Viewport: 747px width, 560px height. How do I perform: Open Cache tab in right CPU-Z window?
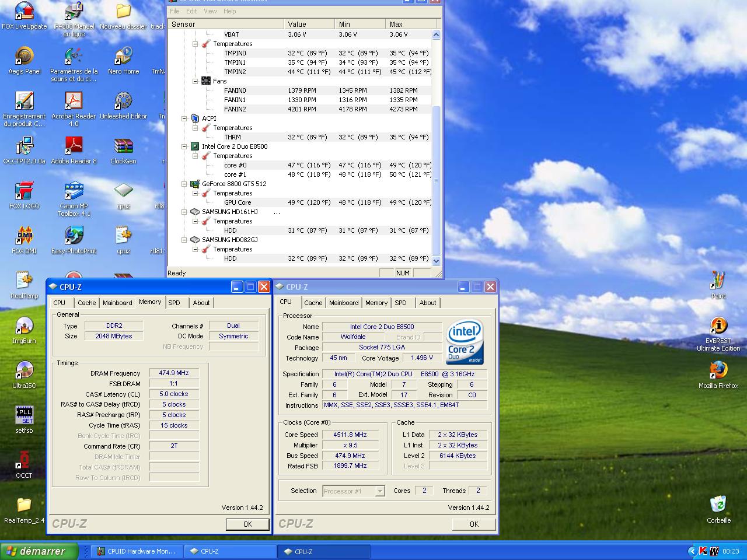coord(313,303)
